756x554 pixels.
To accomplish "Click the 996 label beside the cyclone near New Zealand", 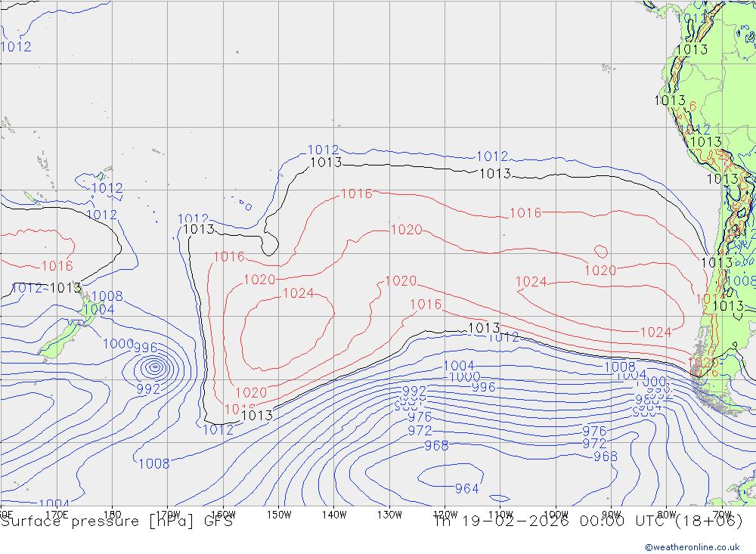I will click(145, 347).
